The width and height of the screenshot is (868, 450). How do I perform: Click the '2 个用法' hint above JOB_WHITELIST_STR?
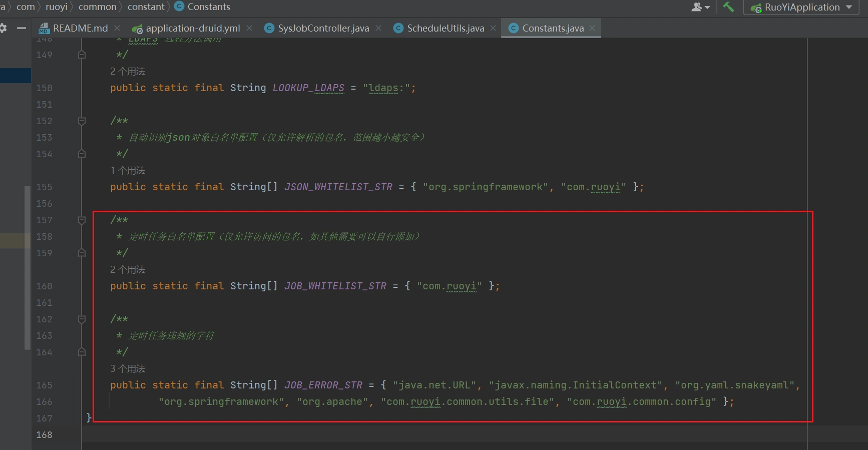[x=128, y=269]
